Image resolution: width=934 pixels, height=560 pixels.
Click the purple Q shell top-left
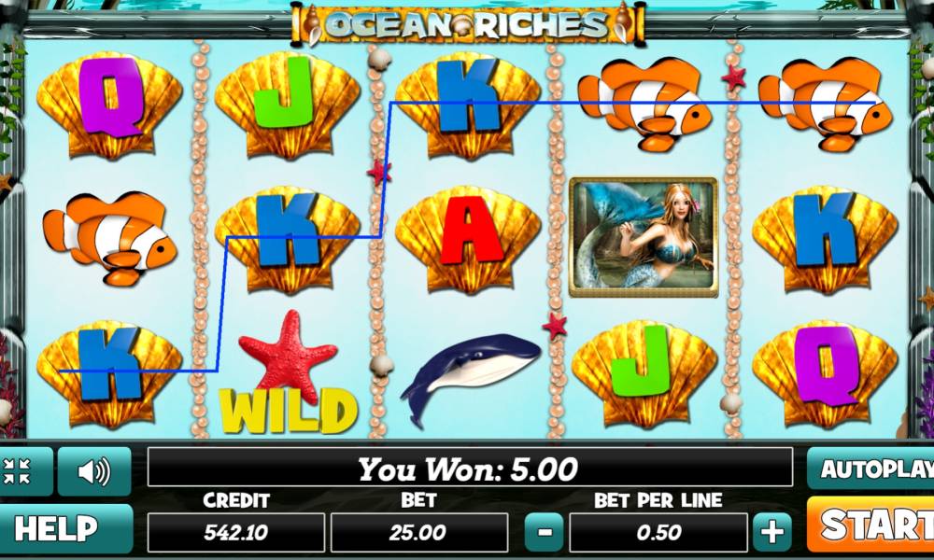tap(109, 105)
